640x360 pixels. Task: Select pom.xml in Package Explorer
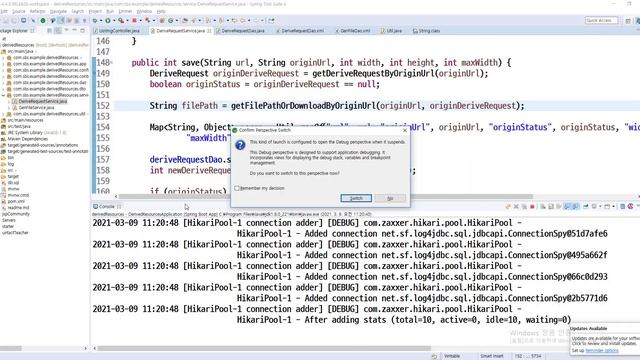(x=16, y=201)
